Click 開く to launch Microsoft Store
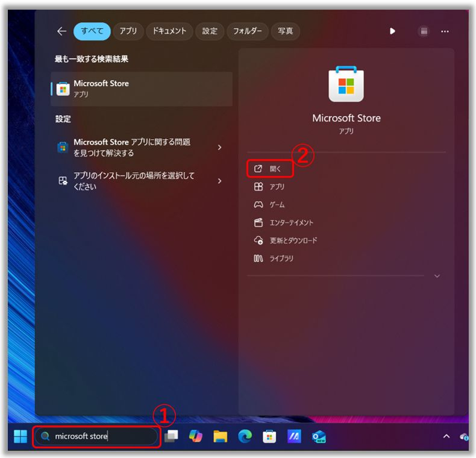This screenshot has width=476, height=458. [x=270, y=169]
